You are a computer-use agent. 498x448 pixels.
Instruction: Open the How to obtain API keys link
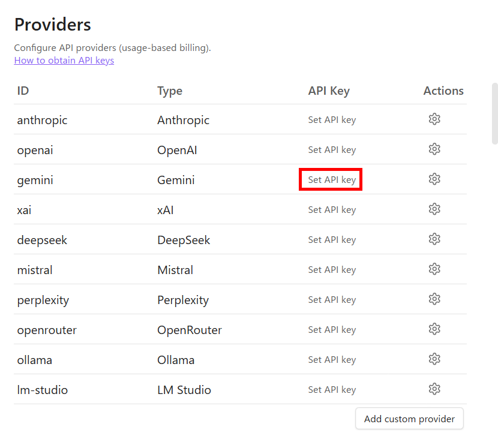(x=64, y=61)
